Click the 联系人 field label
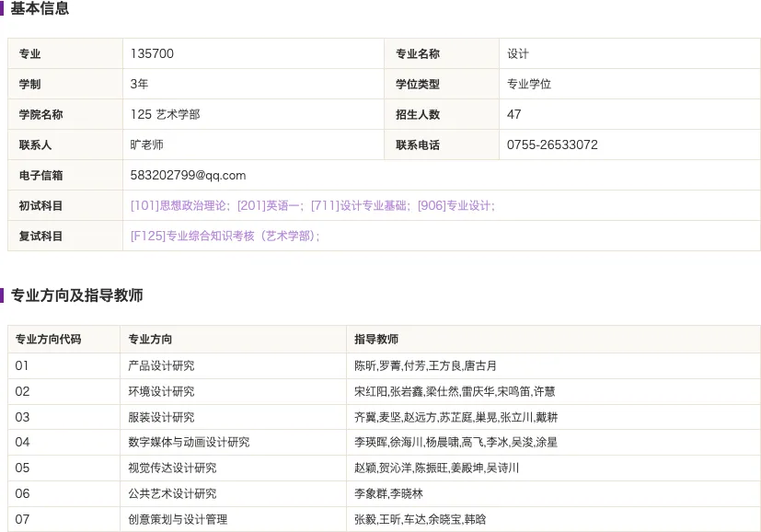Viewport: 761px width, 532px height. tap(35, 145)
